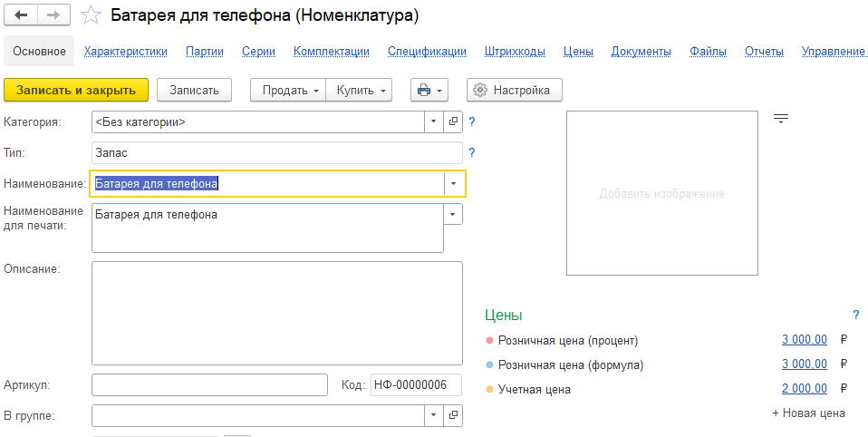Click the help question mark next to Категория
This screenshot has height=437, width=868.
472,121
